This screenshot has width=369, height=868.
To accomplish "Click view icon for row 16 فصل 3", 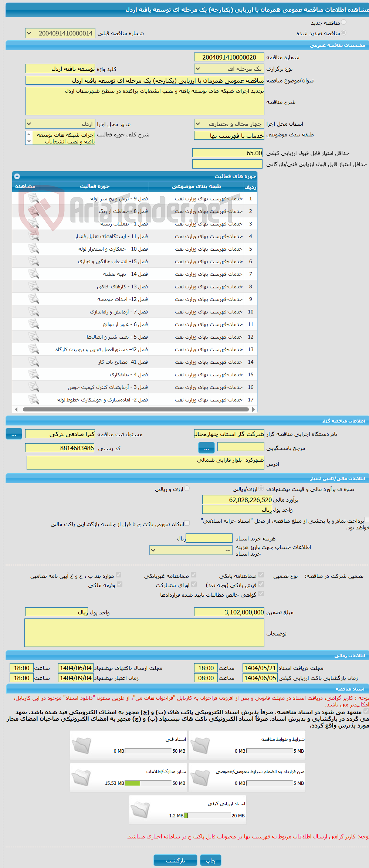I will [x=34, y=387].
